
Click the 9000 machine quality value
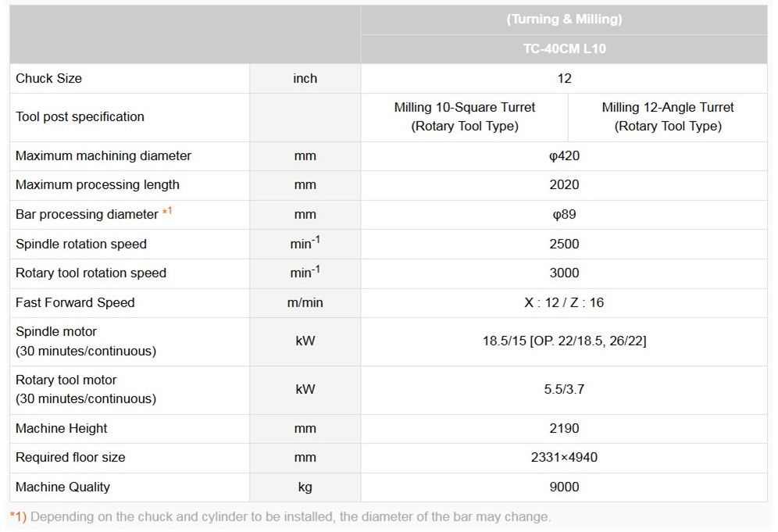pyautogui.click(x=564, y=487)
